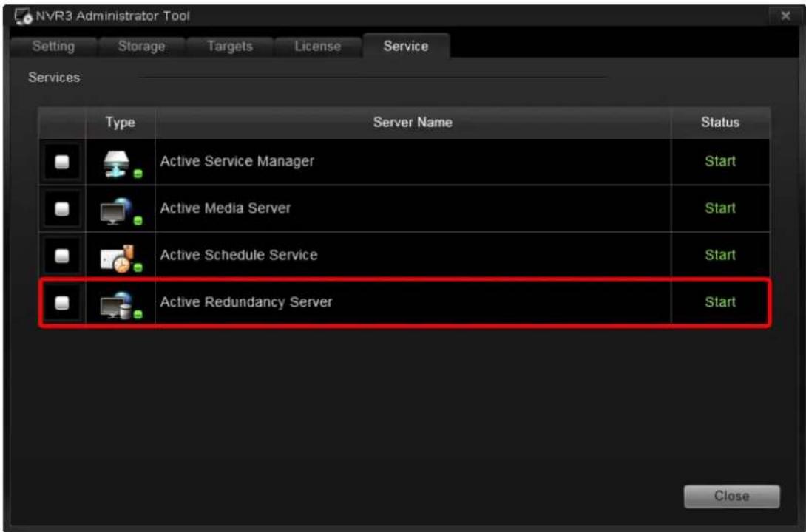Click Start status of Active Schedule Service
This screenshot has width=806, height=532.
720,255
